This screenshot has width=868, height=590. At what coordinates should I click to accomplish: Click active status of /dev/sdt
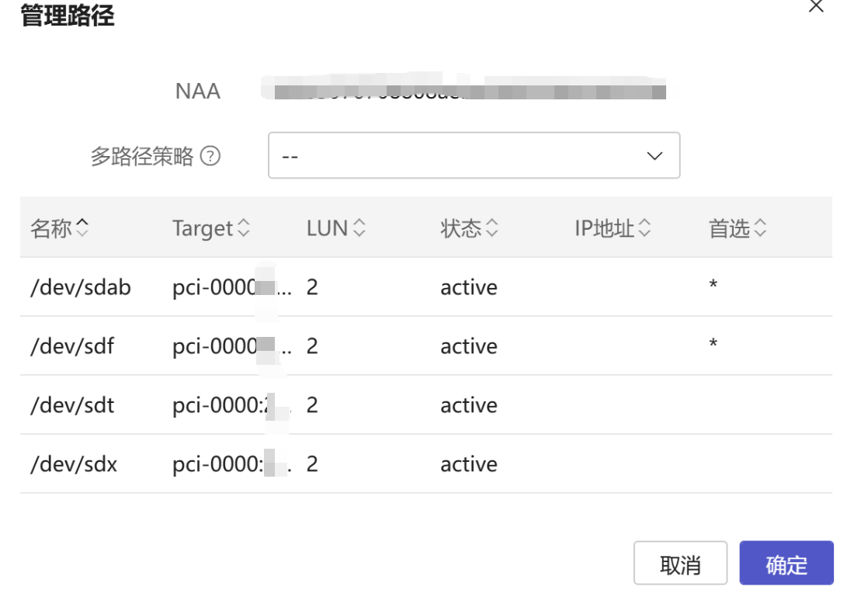469,405
